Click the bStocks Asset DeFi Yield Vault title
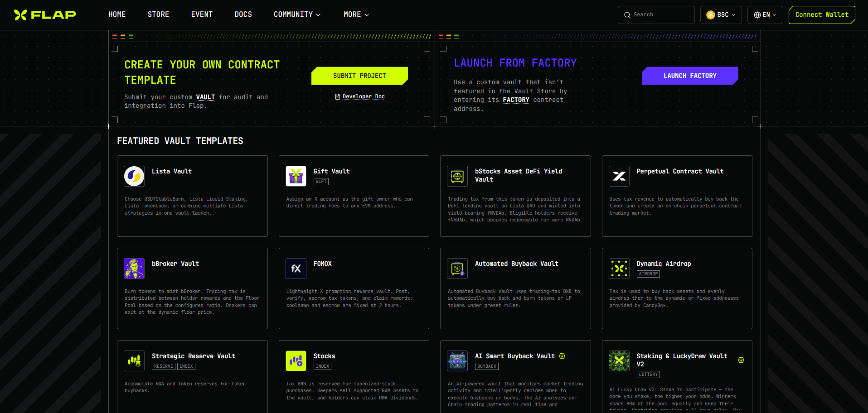This screenshot has width=868, height=413. tap(519, 175)
